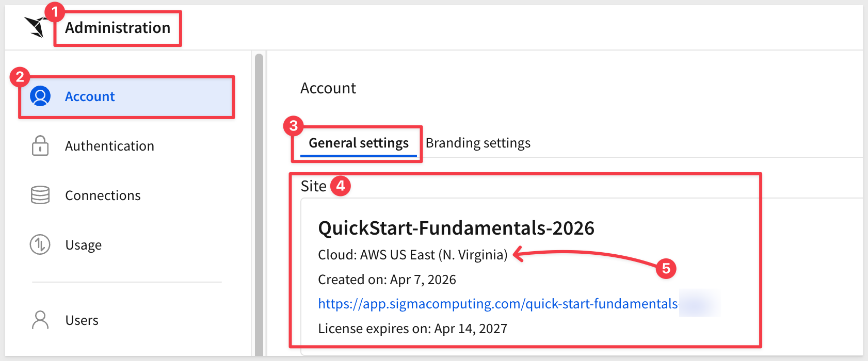Image resolution: width=868 pixels, height=361 pixels.
Task: Click the QuickStart-Fundamentals-2026 site name
Action: pyautogui.click(x=456, y=228)
